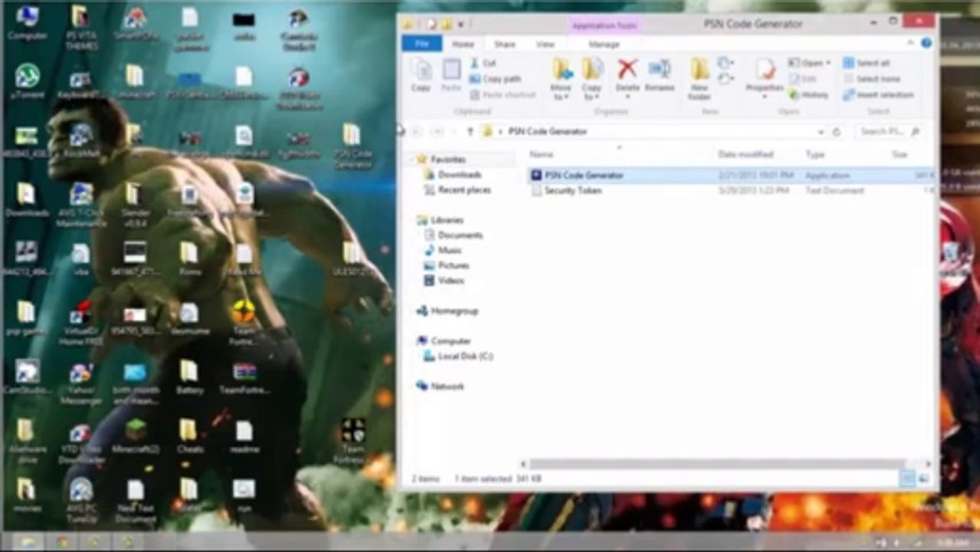The image size is (980, 552).
Task: Click the Up arrow in the address bar
Action: [x=470, y=132]
